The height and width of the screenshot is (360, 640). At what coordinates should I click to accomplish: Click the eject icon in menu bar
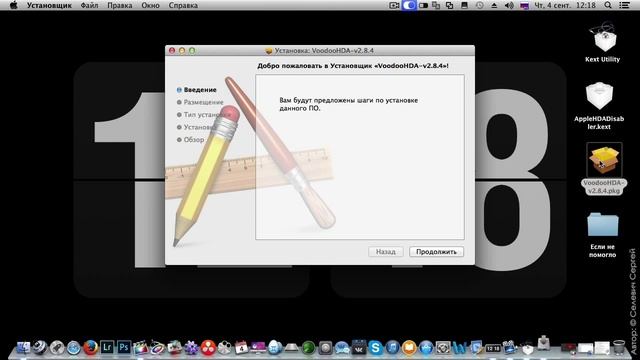(494, 5)
